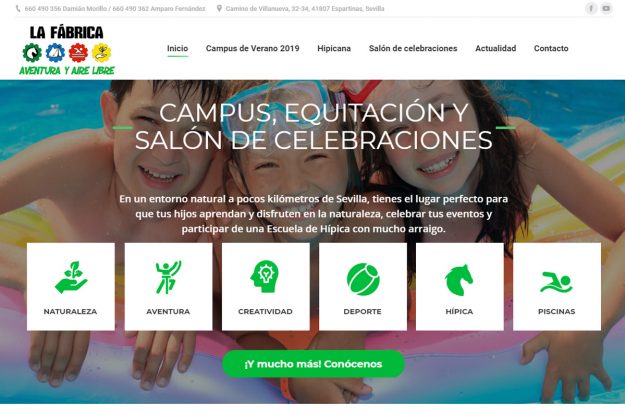Click the Piscinas swimmer icon
Viewport: 625px width, 417px height.
pos(556,282)
